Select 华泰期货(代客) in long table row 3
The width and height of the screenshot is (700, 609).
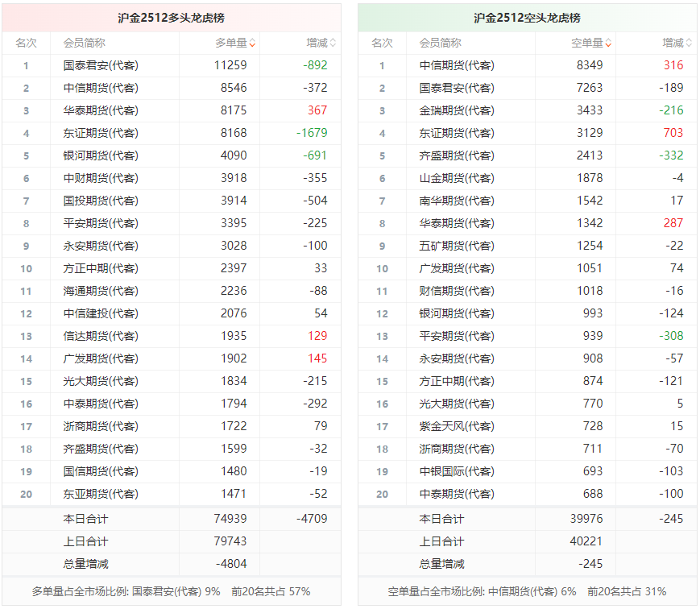tap(101, 110)
